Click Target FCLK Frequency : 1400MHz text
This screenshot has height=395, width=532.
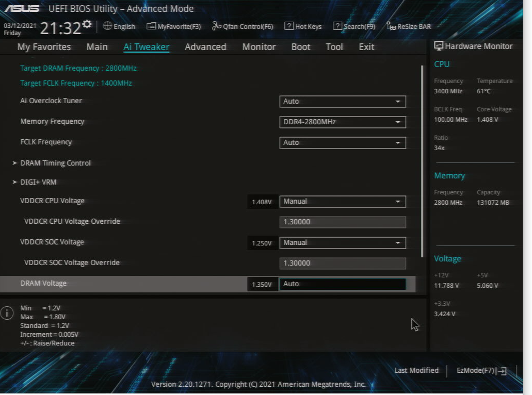pyautogui.click(x=76, y=83)
